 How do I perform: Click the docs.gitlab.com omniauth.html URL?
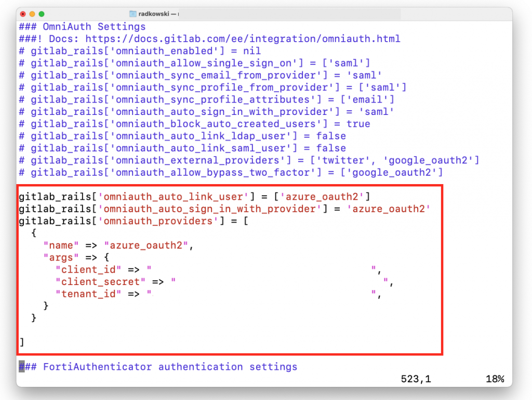[243, 38]
